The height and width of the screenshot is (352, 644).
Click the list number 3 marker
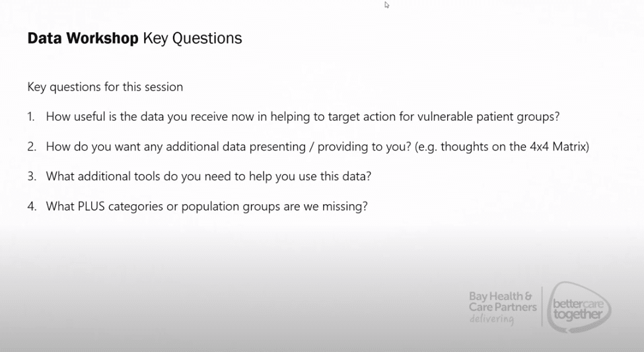pyautogui.click(x=32, y=176)
